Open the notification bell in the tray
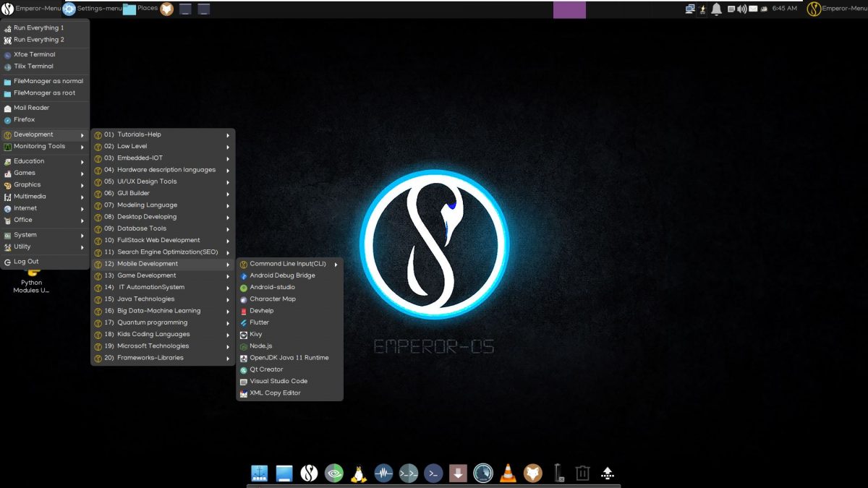Screen dimensions: 868x488 click(x=715, y=9)
